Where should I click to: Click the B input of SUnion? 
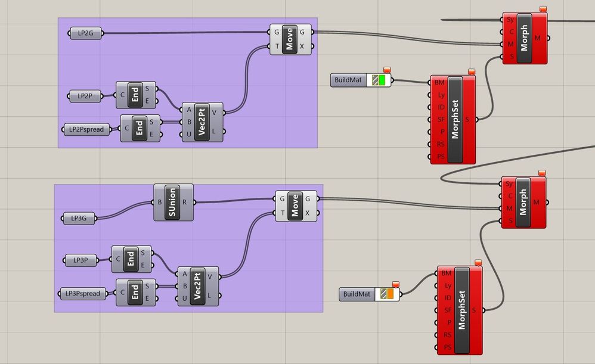160,202
